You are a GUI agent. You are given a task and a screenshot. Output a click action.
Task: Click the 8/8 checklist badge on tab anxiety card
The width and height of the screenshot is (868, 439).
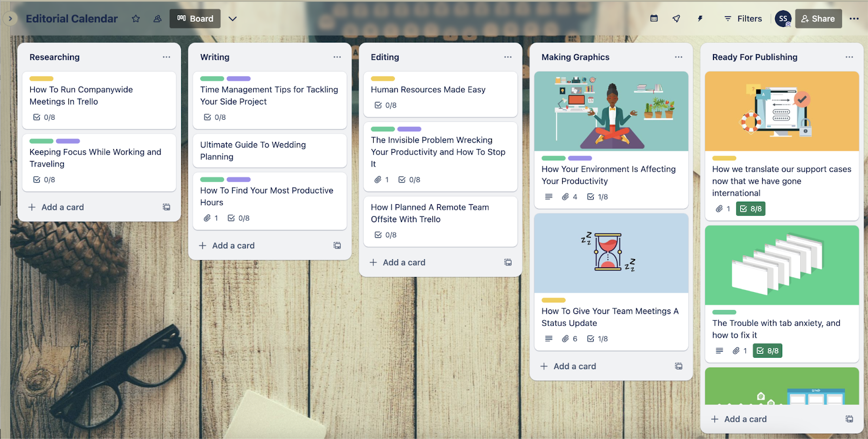pos(768,351)
